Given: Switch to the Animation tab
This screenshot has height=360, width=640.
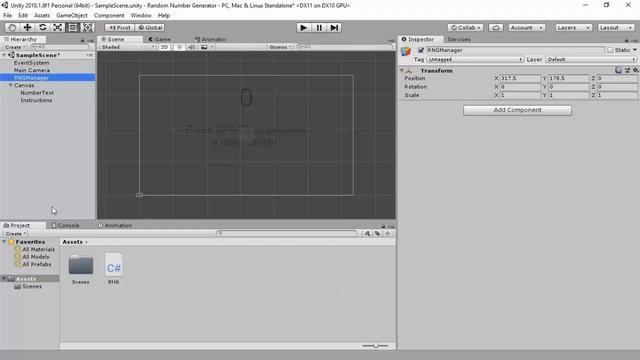Looking at the screenshot, I should 115,225.
